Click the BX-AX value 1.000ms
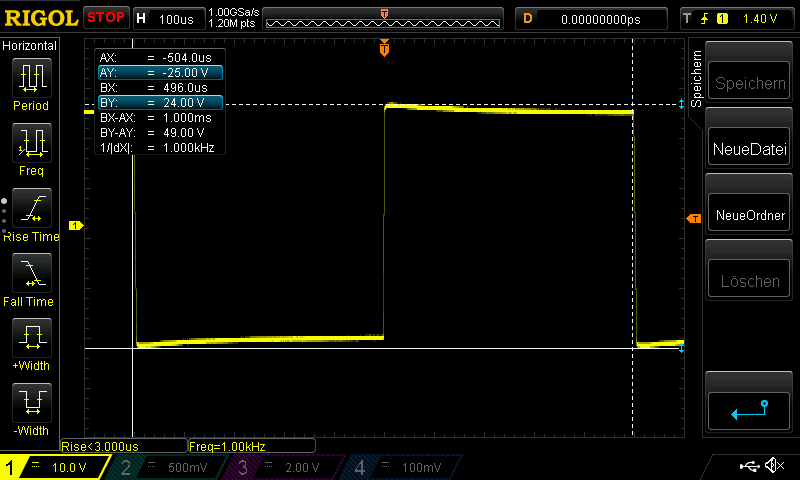The image size is (800, 480). [x=187, y=118]
